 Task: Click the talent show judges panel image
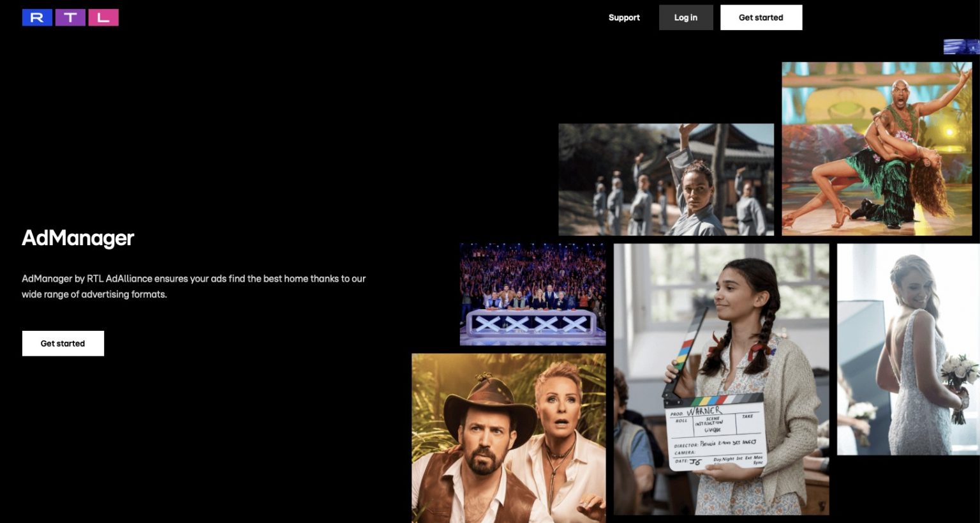click(531, 294)
